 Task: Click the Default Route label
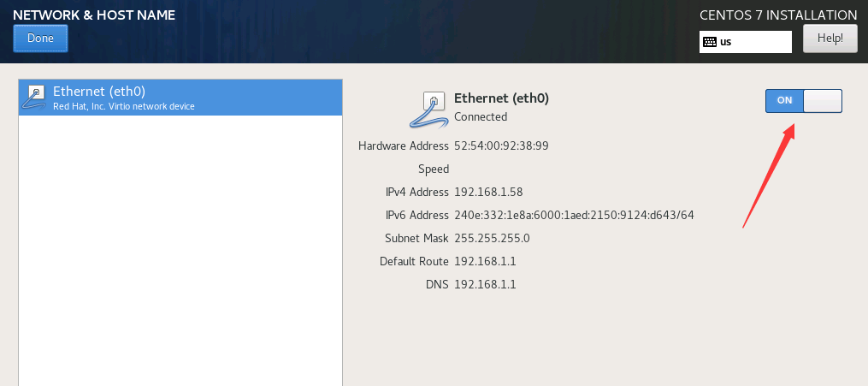414,261
